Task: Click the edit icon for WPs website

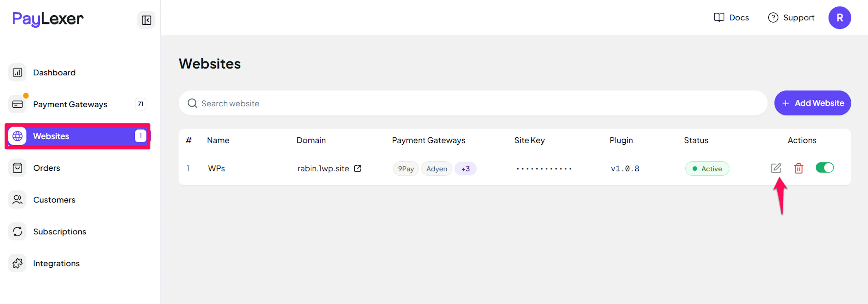Action: click(776, 168)
